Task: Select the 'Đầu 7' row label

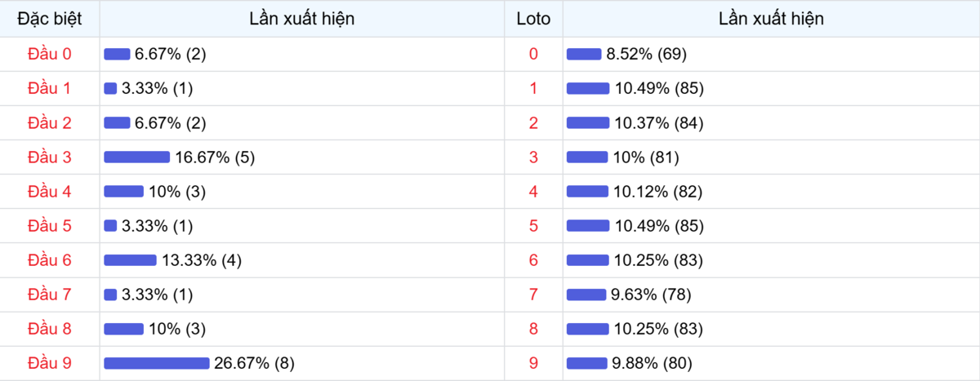Action: 50,295
